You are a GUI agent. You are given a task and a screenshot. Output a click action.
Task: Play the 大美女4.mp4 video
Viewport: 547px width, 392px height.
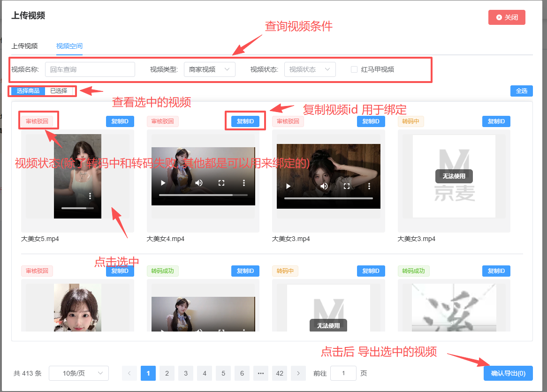click(163, 183)
